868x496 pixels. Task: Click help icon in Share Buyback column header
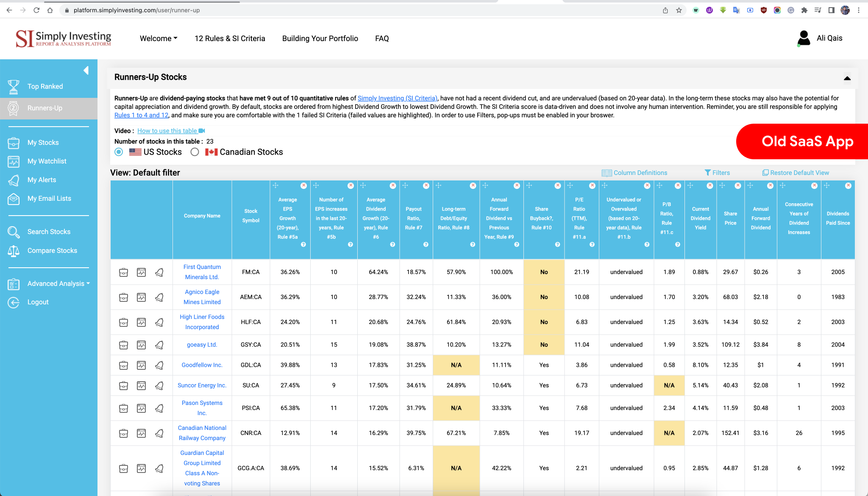(x=557, y=244)
